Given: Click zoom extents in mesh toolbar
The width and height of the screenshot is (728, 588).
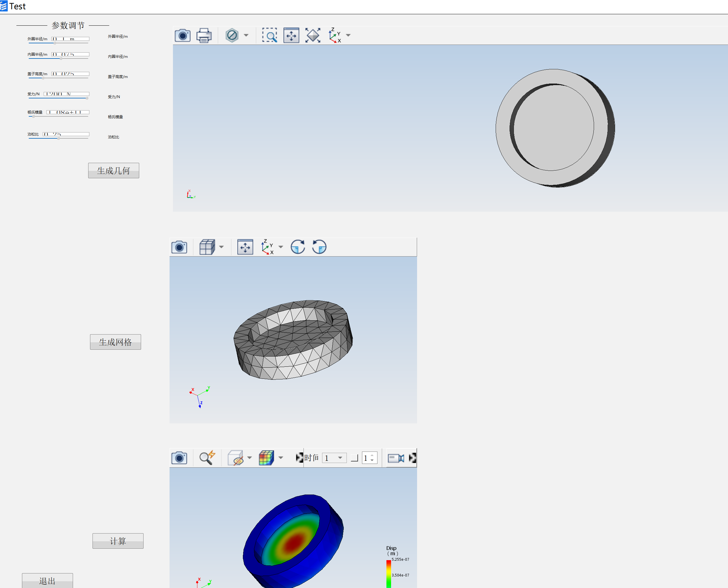Looking at the screenshot, I should pyautogui.click(x=245, y=247).
